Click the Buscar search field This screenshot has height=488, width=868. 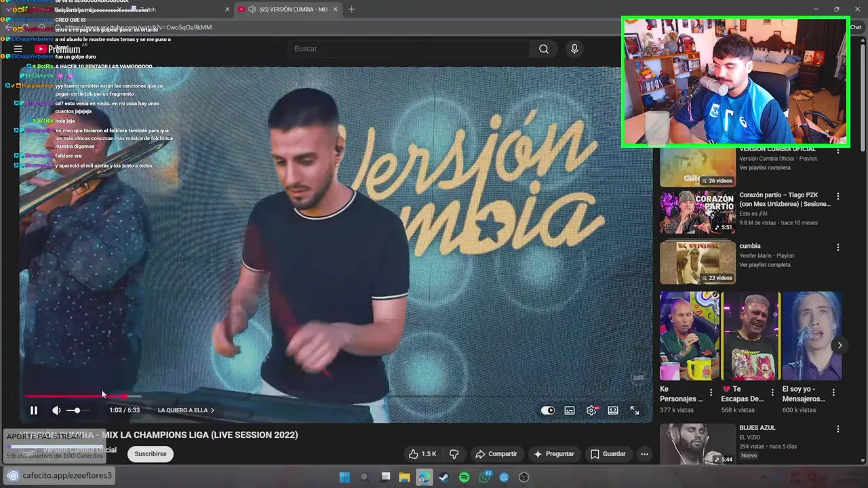pos(408,49)
